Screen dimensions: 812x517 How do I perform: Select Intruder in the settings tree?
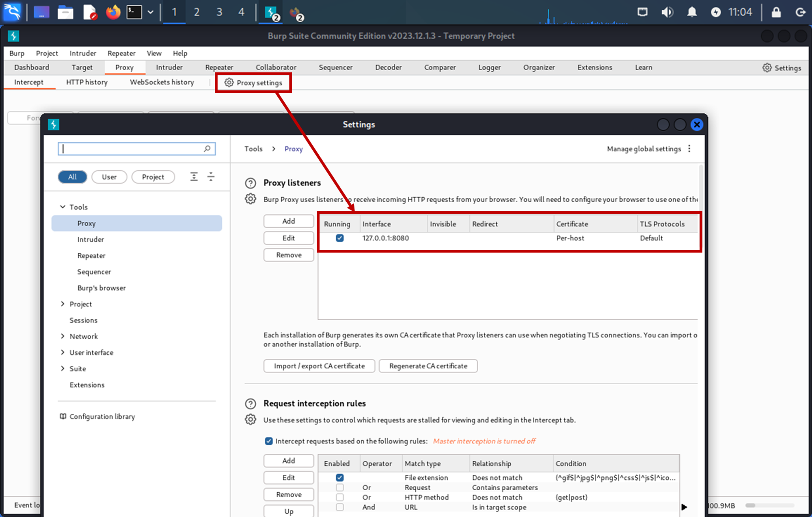(91, 239)
